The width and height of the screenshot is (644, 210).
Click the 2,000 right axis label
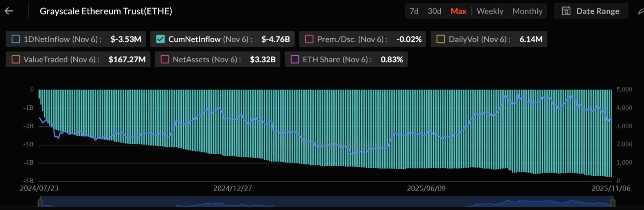tap(624, 144)
